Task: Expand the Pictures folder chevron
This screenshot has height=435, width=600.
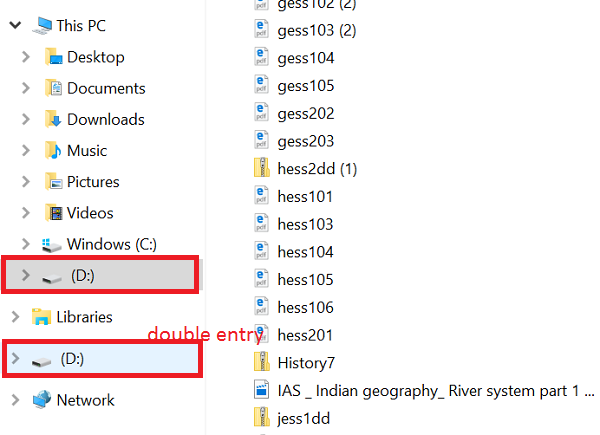Action: coord(26,181)
